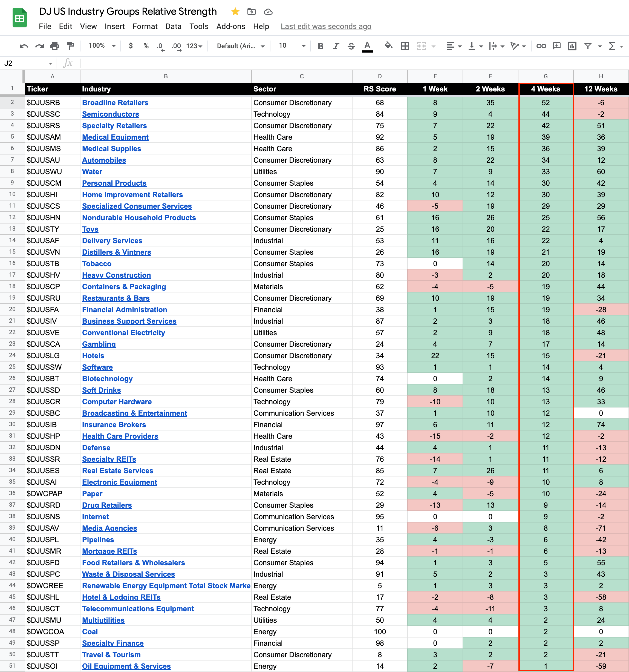Open the Add-ons menu

coord(231,26)
